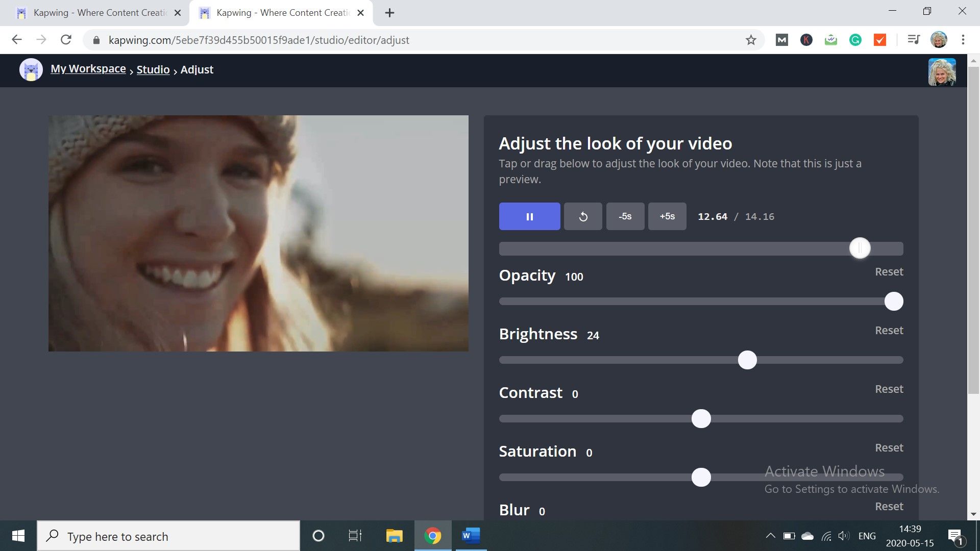Viewport: 980px width, 551px height.
Task: Click the Kapwing workspace logo
Action: click(30, 69)
